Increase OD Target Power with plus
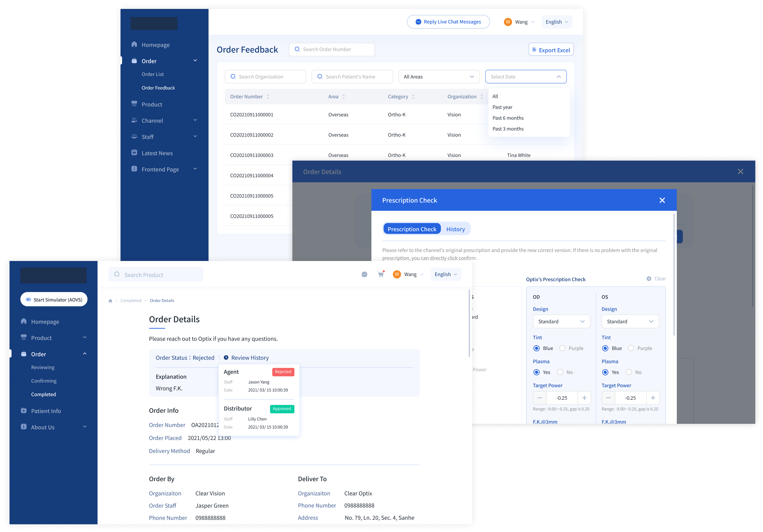 (584, 398)
